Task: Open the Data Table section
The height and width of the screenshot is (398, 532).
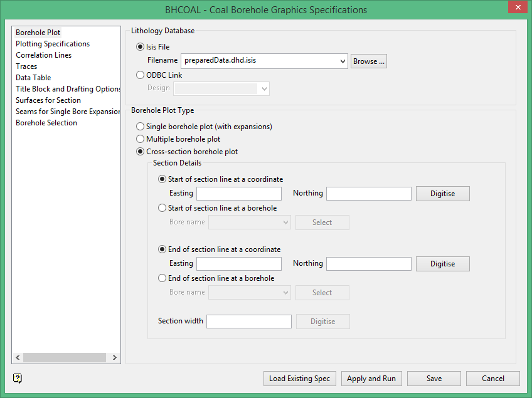Action: pyautogui.click(x=33, y=78)
